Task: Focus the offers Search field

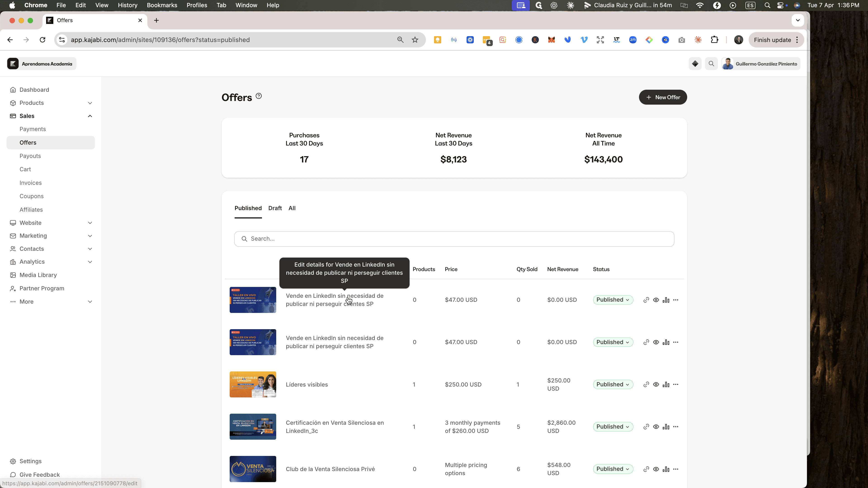Action: tap(454, 239)
